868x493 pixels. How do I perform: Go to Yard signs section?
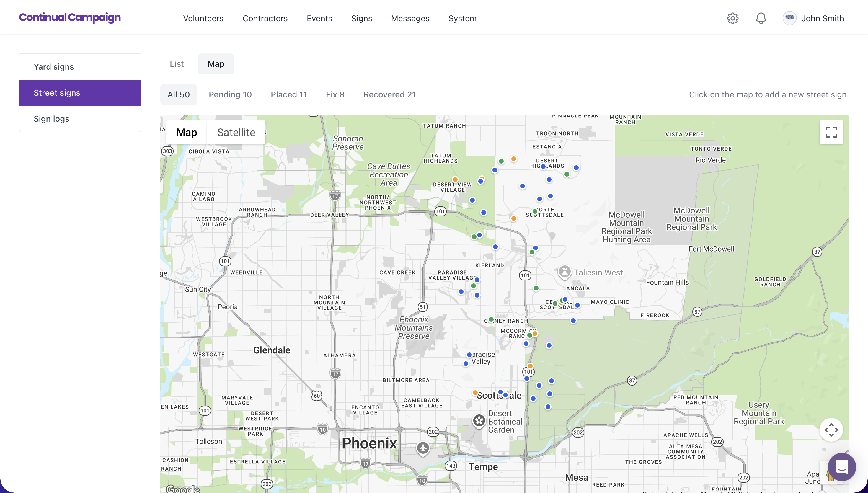tap(54, 67)
